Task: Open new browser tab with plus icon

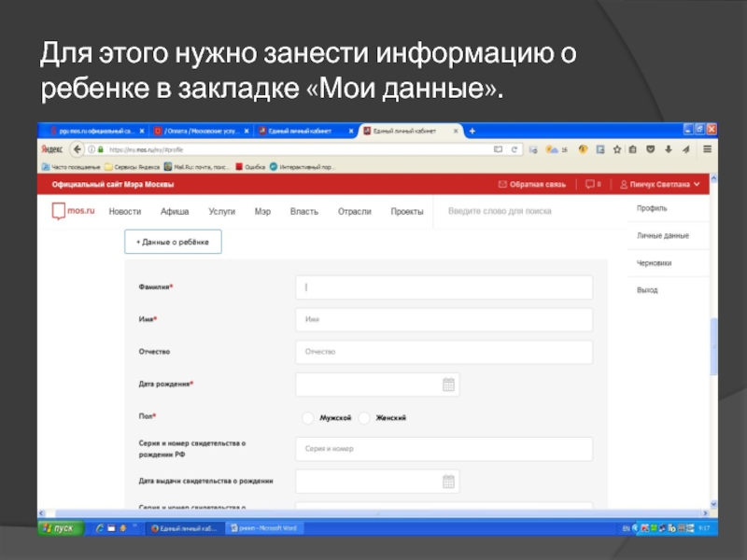Action: tap(472, 131)
